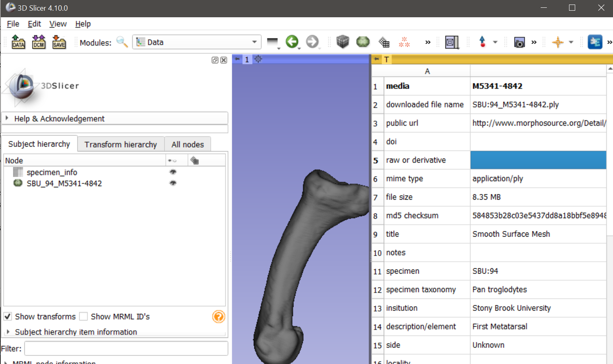Open the Load Data dialog via DATA icon
The height and width of the screenshot is (364, 613).
click(18, 41)
